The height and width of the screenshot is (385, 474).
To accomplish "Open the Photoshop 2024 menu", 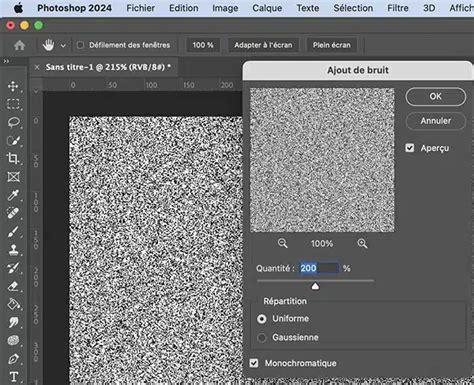I will point(74,8).
